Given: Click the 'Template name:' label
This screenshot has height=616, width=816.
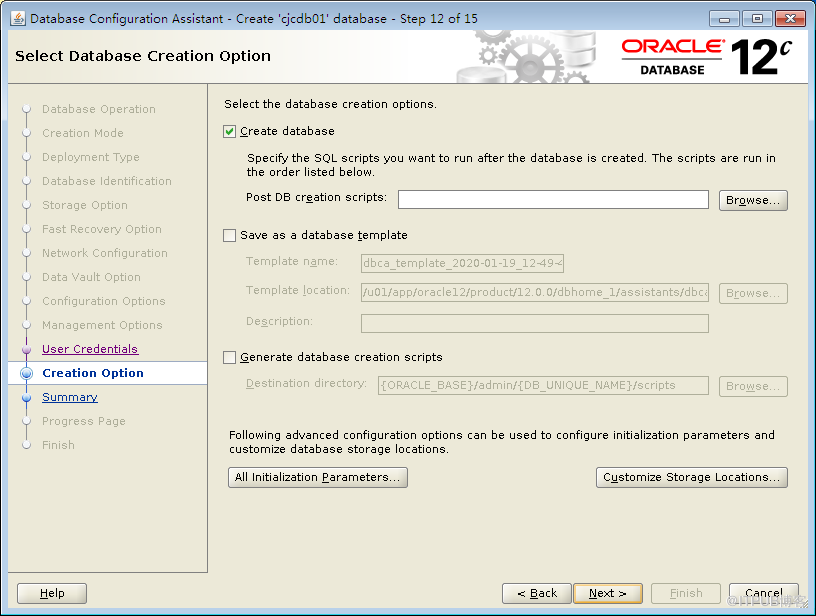Looking at the screenshot, I should [291, 261].
